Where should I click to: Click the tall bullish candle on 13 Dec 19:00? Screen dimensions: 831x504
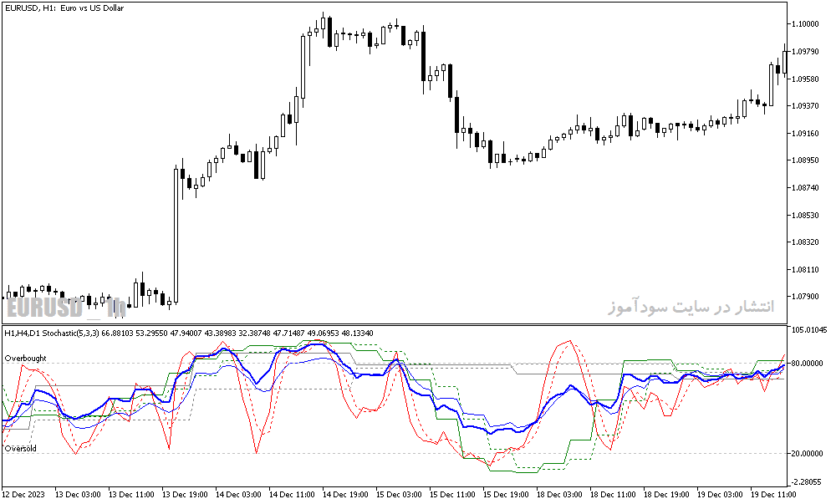[176, 234]
